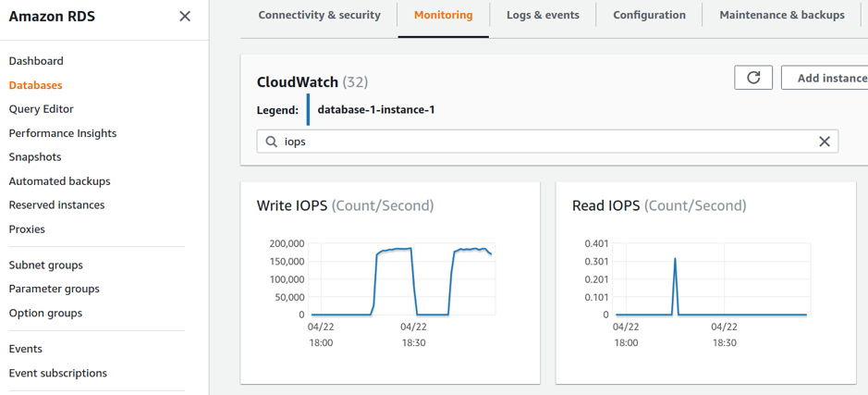Open the Configuration tab
Image resolution: width=868 pixels, height=395 pixels.
[649, 15]
